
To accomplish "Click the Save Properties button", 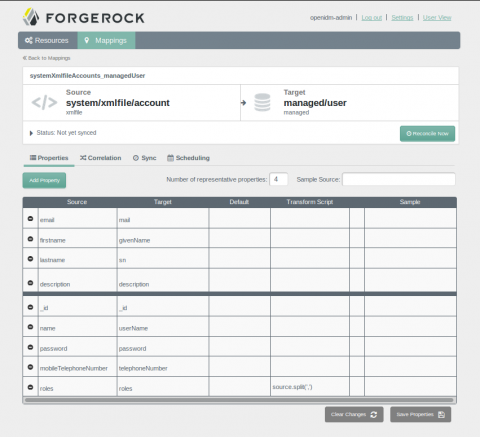I will [x=421, y=414].
